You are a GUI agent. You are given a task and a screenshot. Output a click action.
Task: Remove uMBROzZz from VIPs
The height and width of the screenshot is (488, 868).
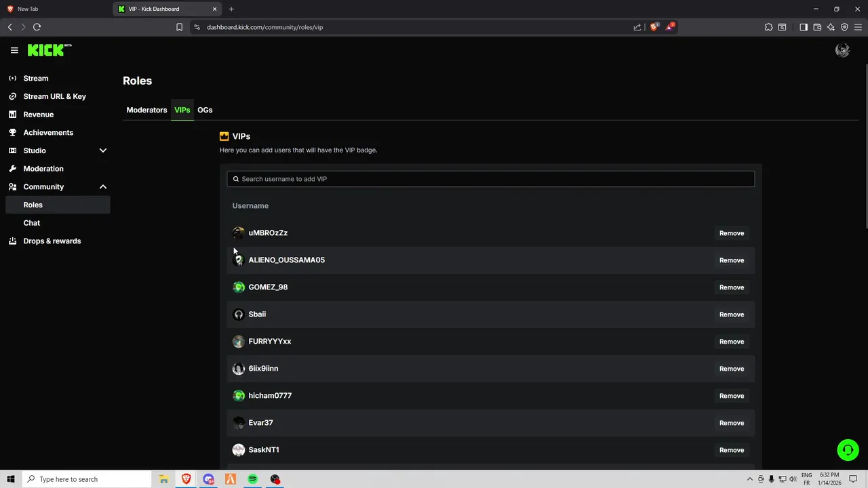point(731,233)
